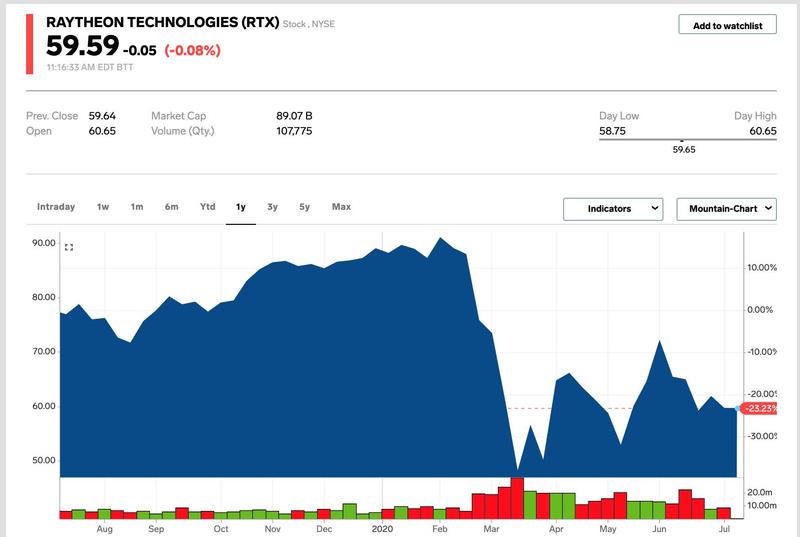Viewport: 800px width, 537px height.
Task: Click the 0.00% percent axis label
Action: (760, 310)
